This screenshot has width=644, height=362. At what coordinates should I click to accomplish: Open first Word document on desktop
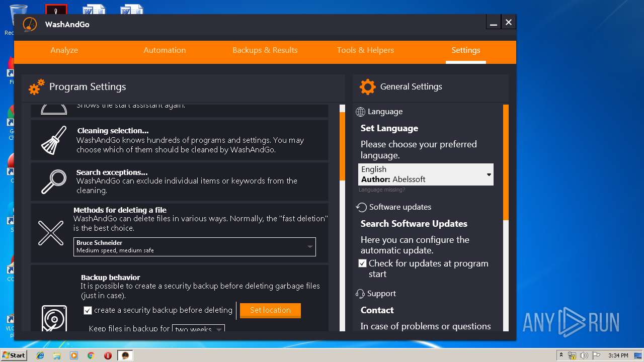(94, 10)
